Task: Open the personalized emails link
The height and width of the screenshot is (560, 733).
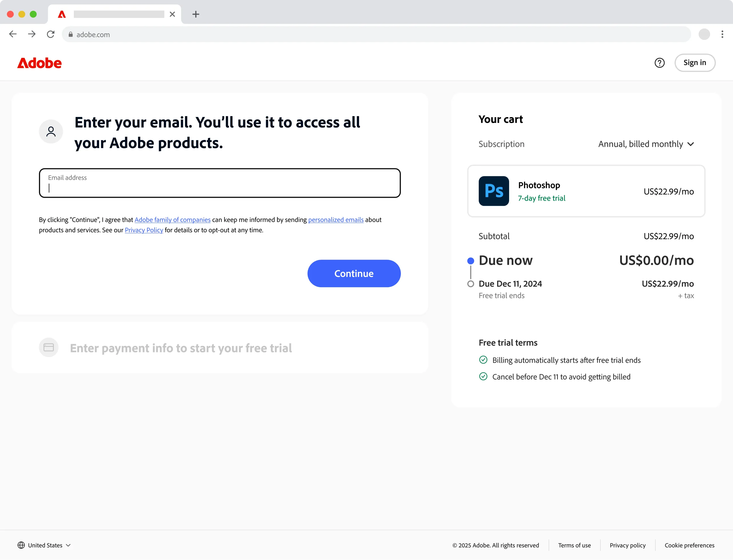Action: click(336, 220)
